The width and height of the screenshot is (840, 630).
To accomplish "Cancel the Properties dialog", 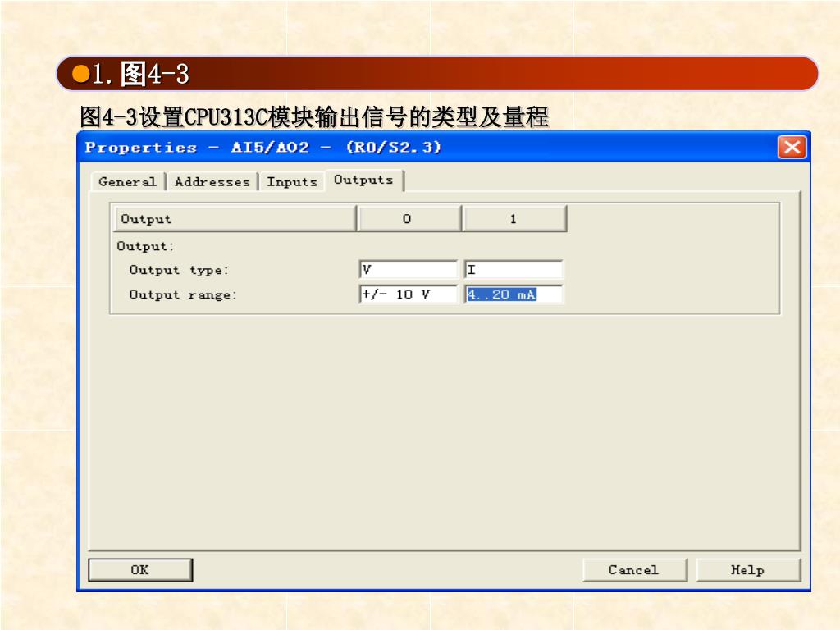I will click(x=634, y=570).
